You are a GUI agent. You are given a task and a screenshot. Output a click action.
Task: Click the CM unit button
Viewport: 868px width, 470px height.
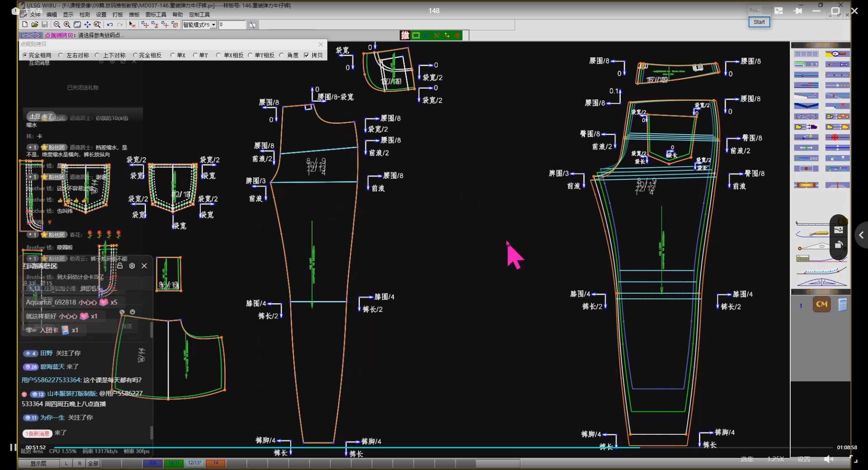click(x=822, y=304)
